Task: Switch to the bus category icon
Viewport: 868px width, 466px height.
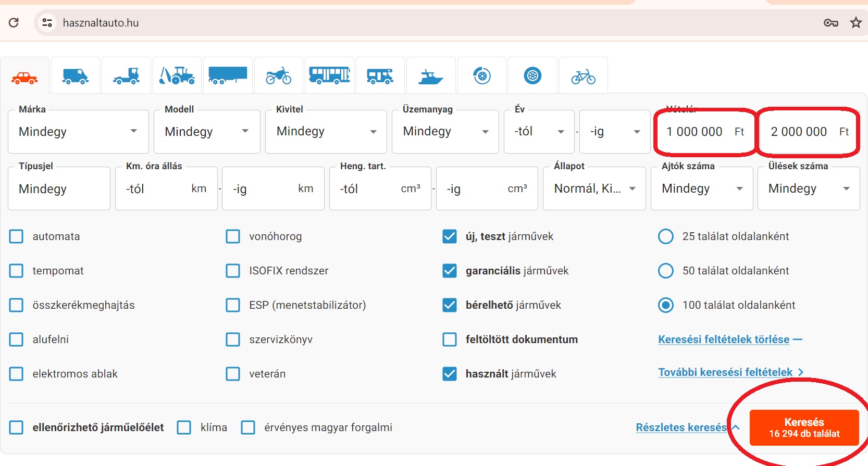Action: [329, 76]
